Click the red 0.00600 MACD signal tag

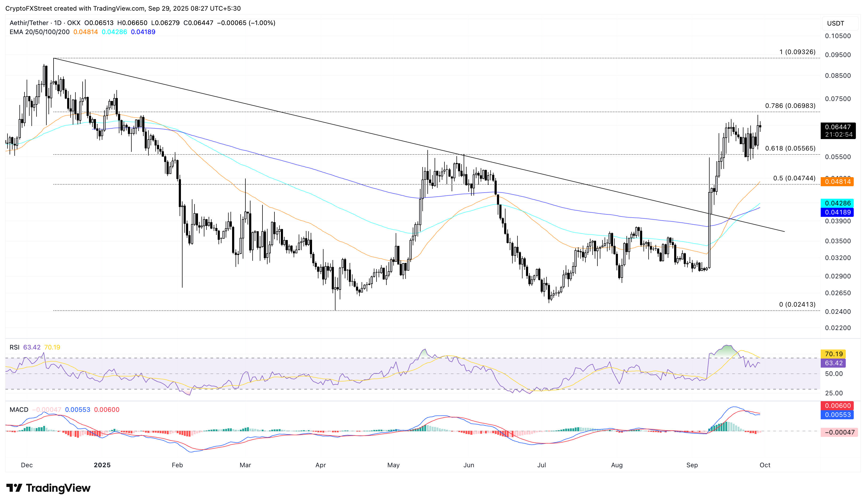click(x=837, y=406)
